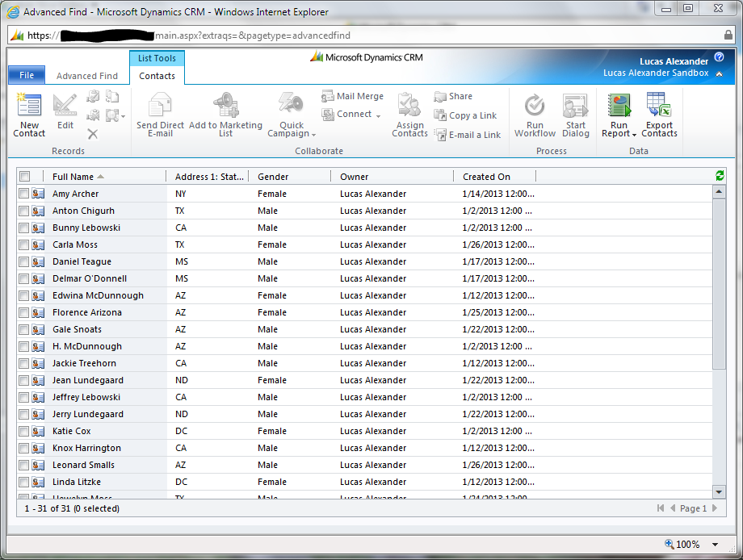
Task: Click the Dynamics CRM favicon in address bar
Action: coord(17,35)
